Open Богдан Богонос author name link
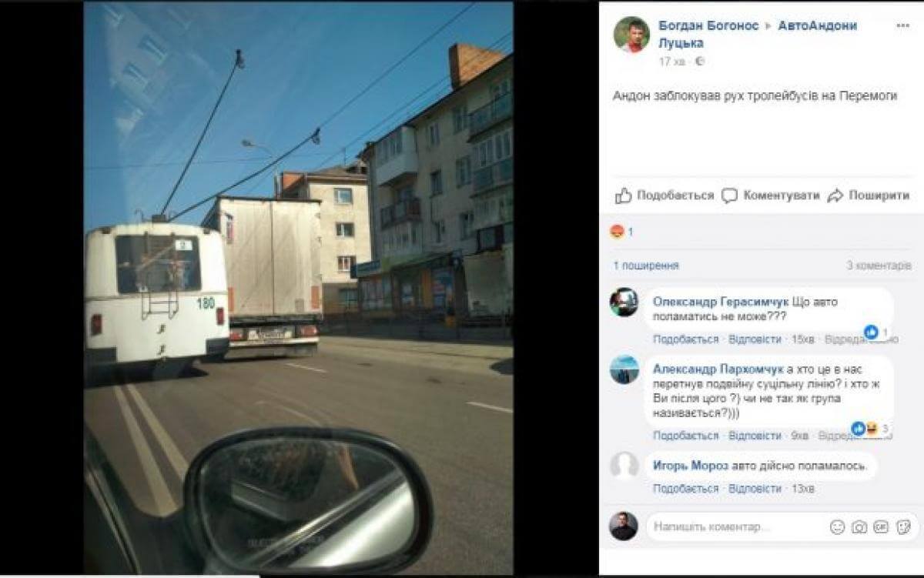This screenshot has width=924, height=578. tap(708, 25)
